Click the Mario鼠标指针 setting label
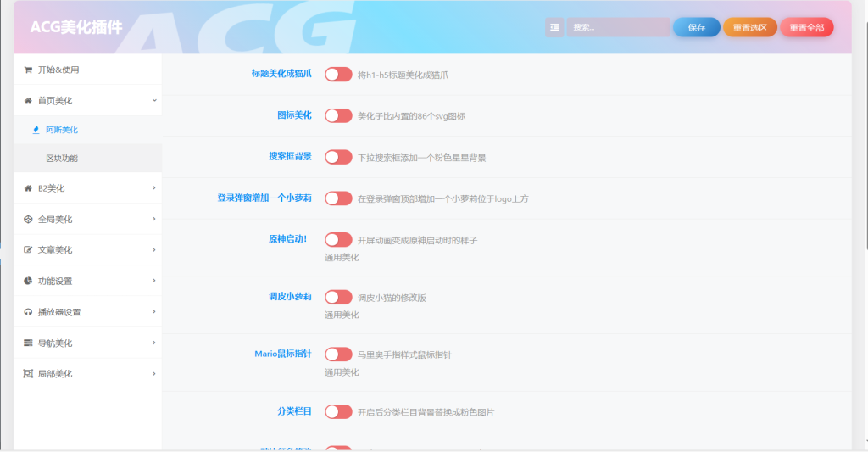This screenshot has width=868, height=452. click(x=283, y=354)
